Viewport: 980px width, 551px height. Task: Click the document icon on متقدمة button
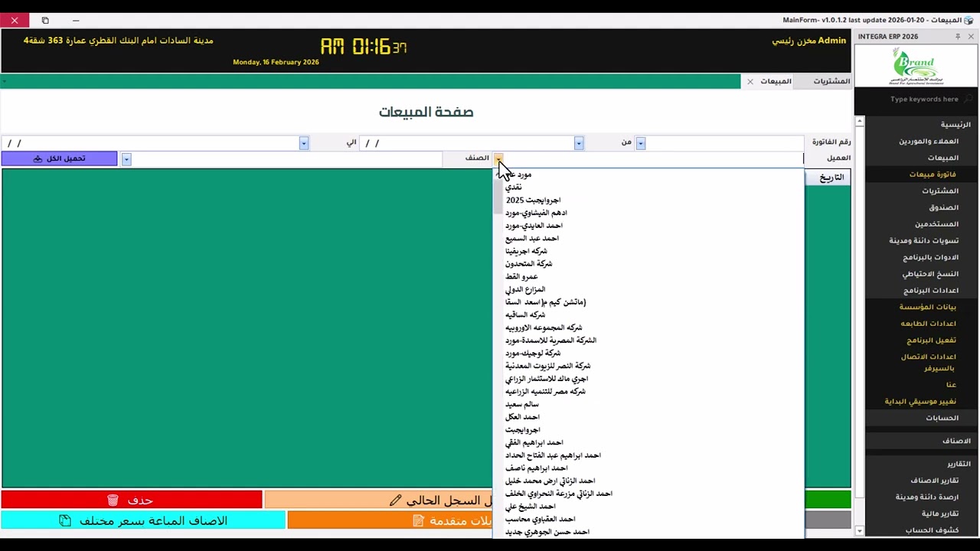[418, 521]
